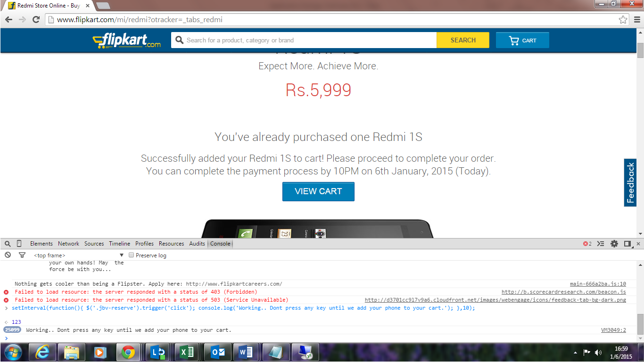Open the top frame context dropdown
The height and width of the screenshot is (362, 644).
click(78, 255)
